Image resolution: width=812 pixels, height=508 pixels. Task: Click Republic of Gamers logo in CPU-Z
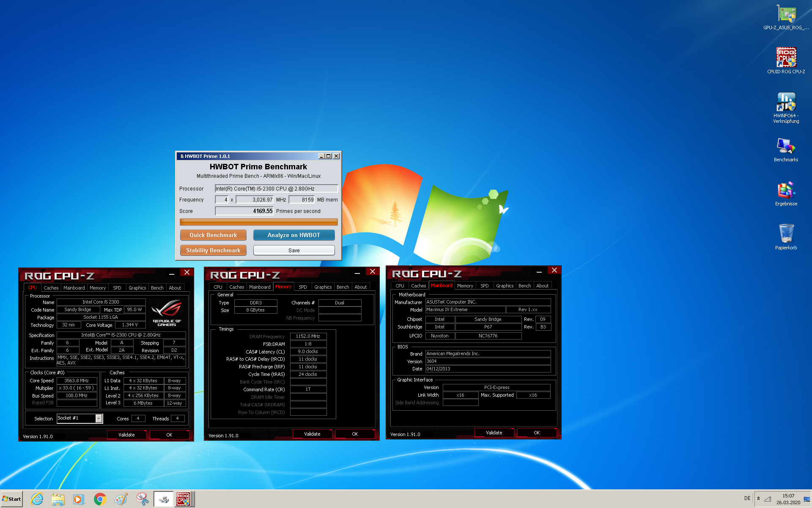pos(167,312)
